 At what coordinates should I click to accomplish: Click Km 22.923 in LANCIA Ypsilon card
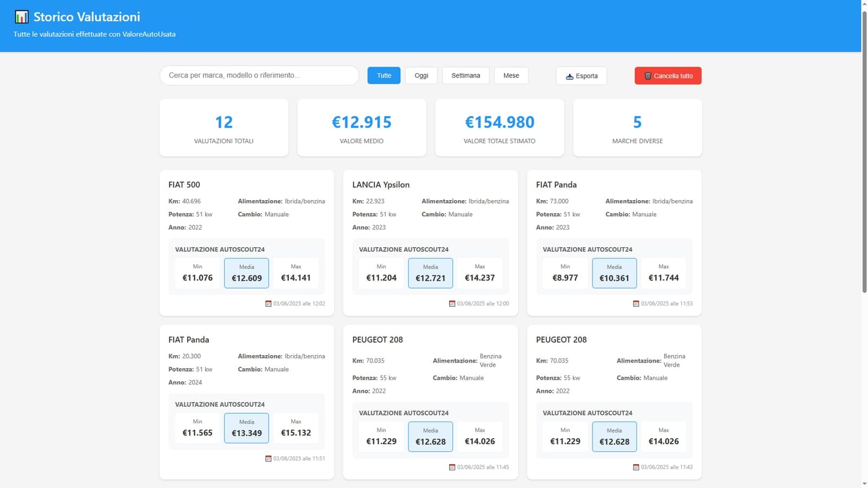click(x=368, y=201)
